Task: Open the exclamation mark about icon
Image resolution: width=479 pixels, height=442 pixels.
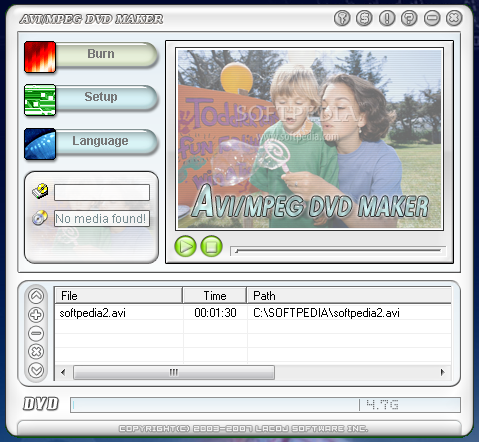Action: point(387,18)
